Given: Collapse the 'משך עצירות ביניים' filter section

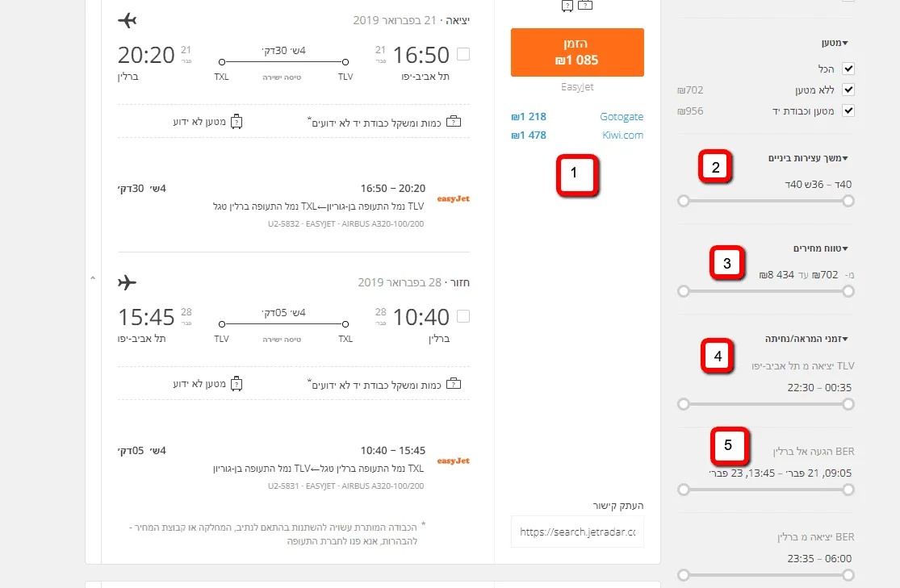Looking at the screenshot, I should tap(808, 158).
